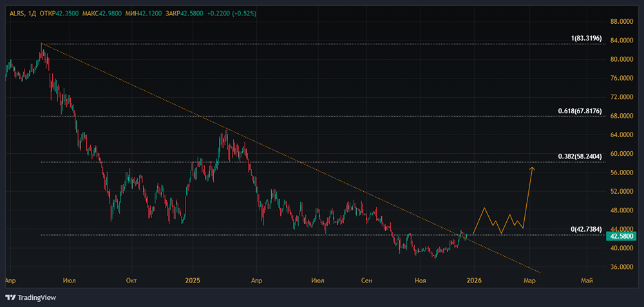This screenshot has height=307, width=644.
Task: Select the МАКС 42.9800 high value
Action: tap(102, 14)
